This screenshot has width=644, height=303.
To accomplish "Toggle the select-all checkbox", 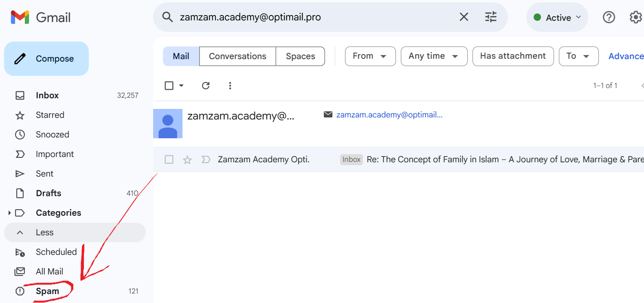I will [169, 86].
